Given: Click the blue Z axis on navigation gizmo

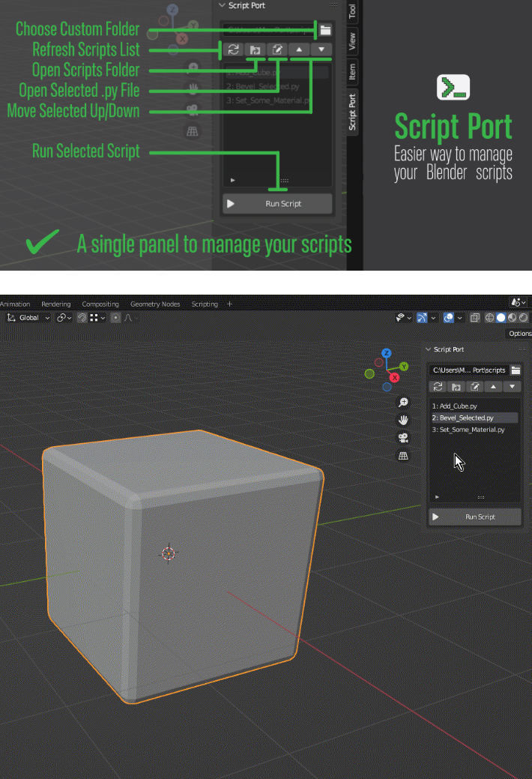Looking at the screenshot, I should point(387,353).
